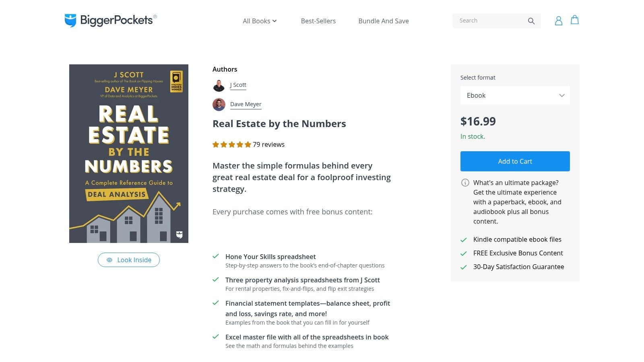Click the Real Estate by the Numbers cover image
The width and height of the screenshot is (644, 362).
pos(128,154)
